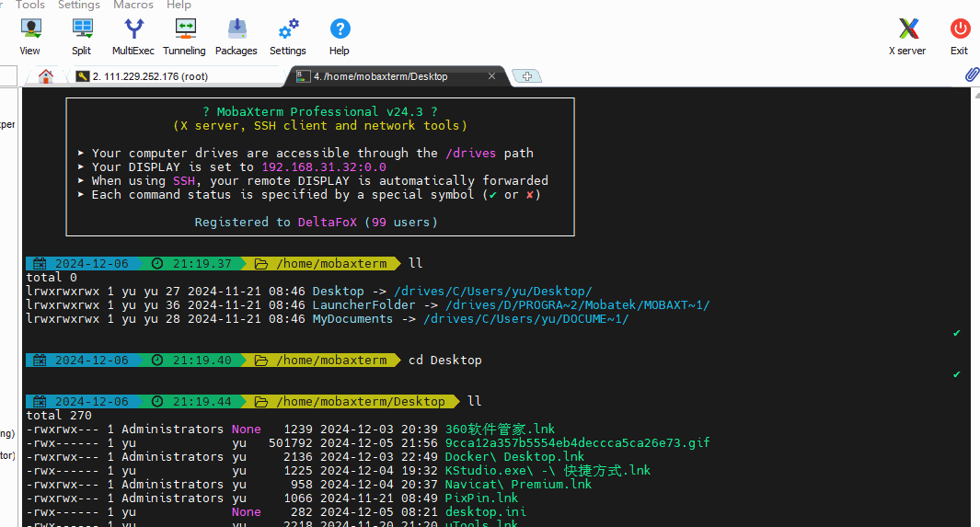980x527 pixels.
Task: Open the Packages manager
Action: pyautogui.click(x=236, y=36)
